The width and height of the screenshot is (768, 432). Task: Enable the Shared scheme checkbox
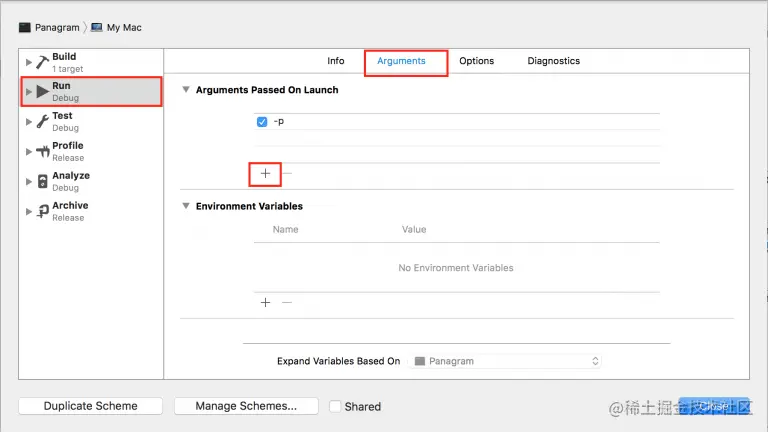tap(336, 406)
